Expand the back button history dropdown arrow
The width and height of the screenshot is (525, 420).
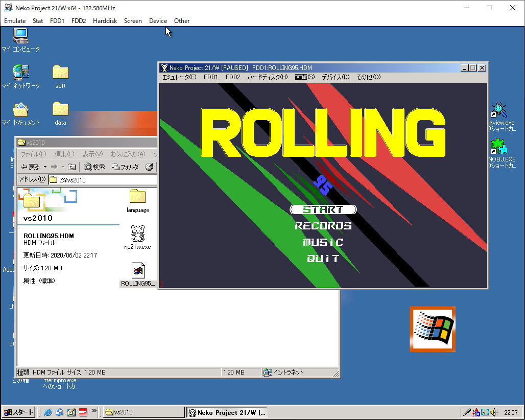coord(45,167)
